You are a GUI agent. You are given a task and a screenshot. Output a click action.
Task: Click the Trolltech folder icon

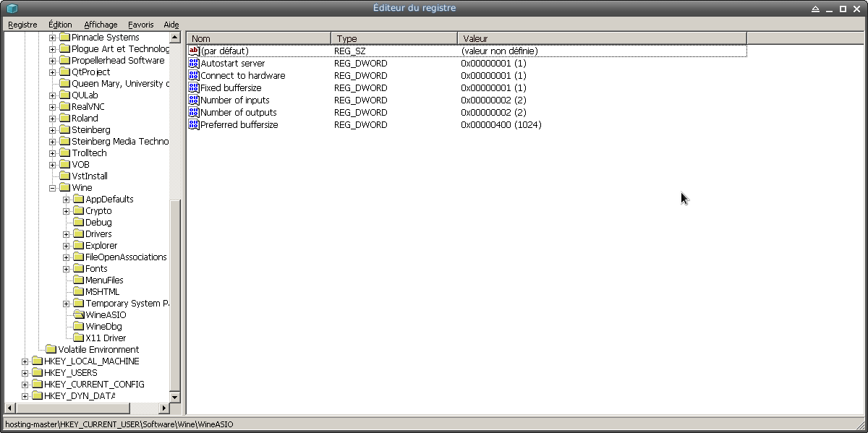click(64, 153)
